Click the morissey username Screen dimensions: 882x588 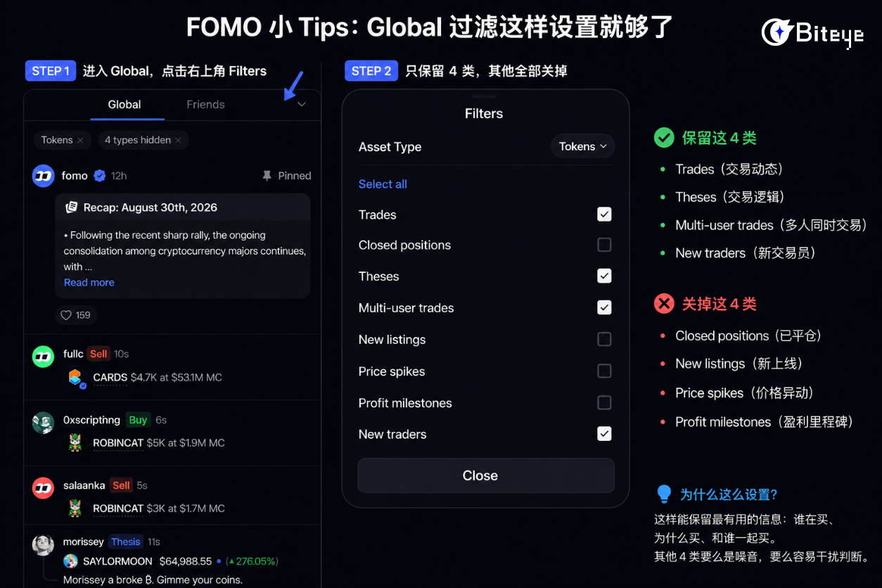click(x=84, y=542)
